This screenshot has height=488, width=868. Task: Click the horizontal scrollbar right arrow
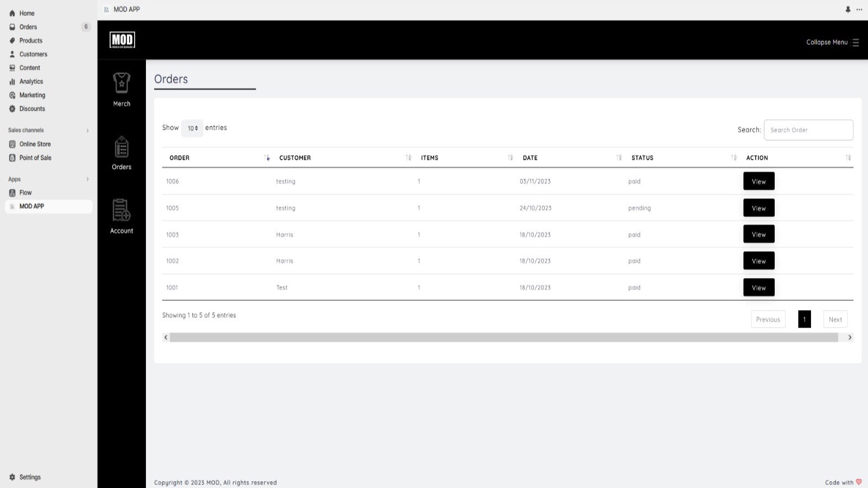pos(850,337)
